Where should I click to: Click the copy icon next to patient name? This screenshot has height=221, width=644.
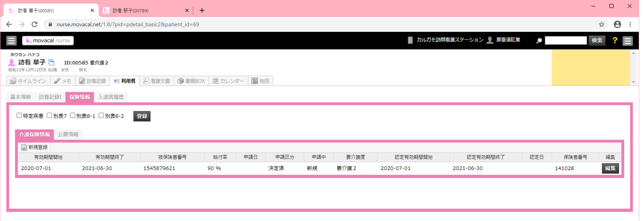(51, 63)
